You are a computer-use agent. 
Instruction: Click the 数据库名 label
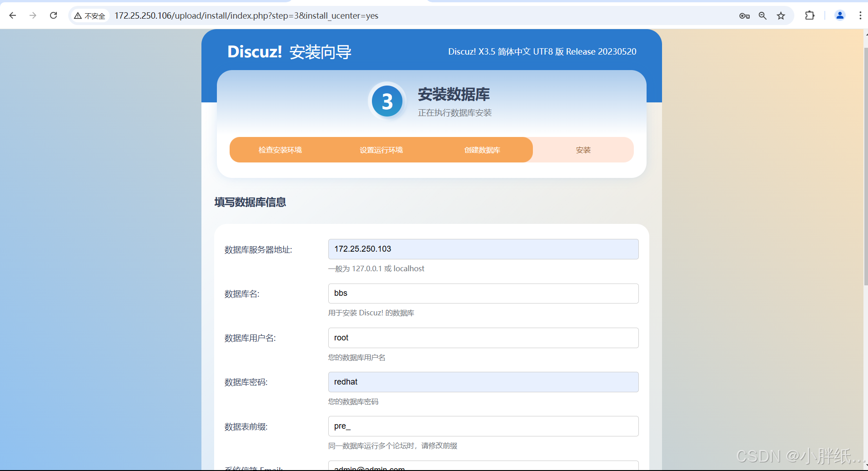(242, 294)
